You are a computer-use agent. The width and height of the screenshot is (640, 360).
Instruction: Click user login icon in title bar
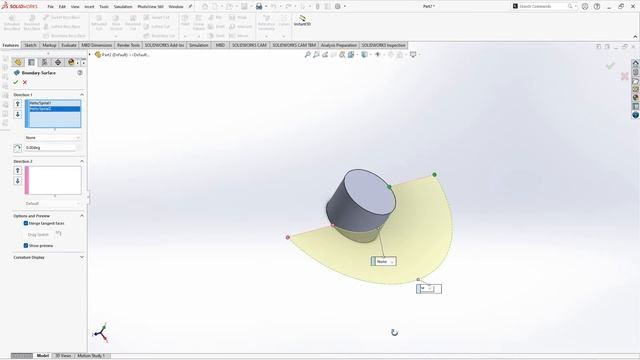(x=585, y=7)
